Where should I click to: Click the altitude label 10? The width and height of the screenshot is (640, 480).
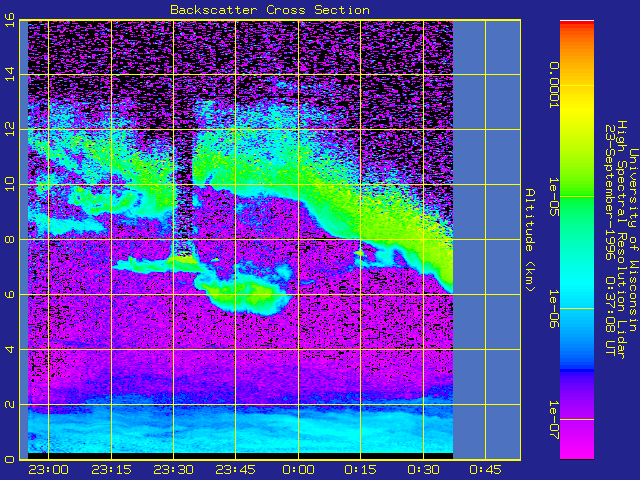point(10,184)
